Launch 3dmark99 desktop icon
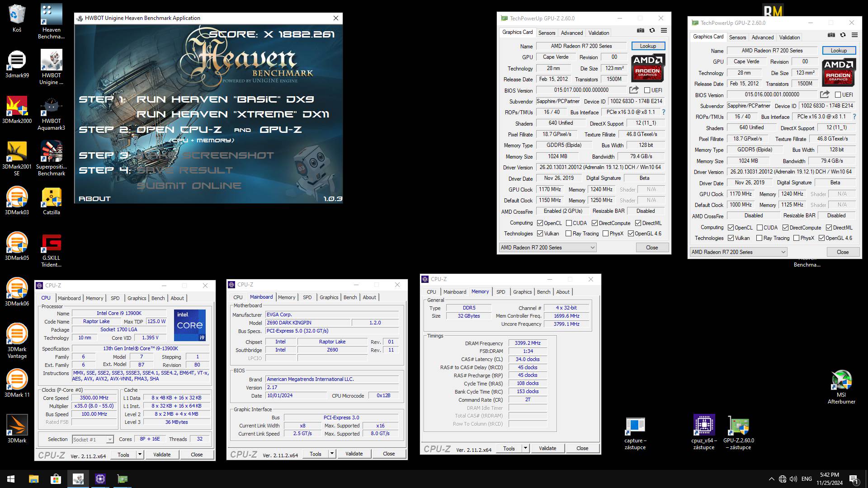 click(x=17, y=64)
